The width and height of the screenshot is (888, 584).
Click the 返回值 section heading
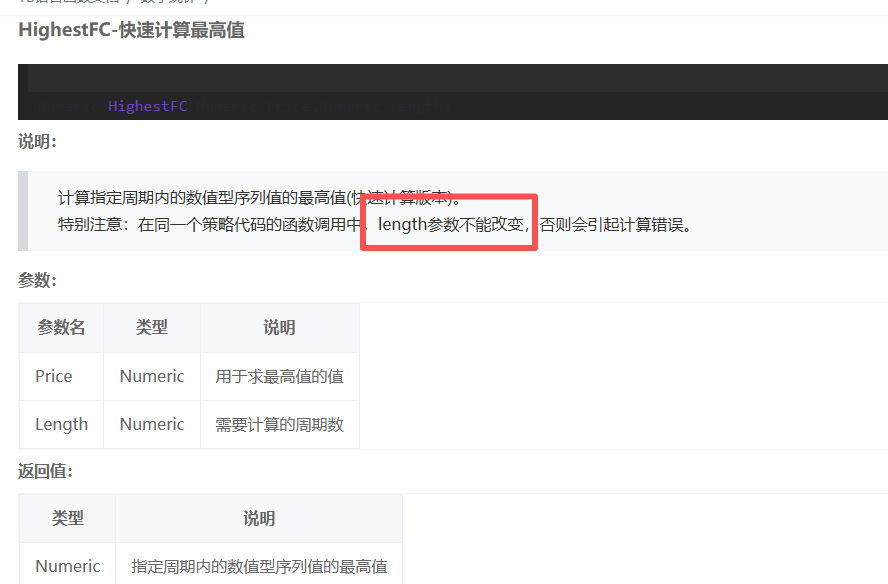pyautogui.click(x=45, y=471)
